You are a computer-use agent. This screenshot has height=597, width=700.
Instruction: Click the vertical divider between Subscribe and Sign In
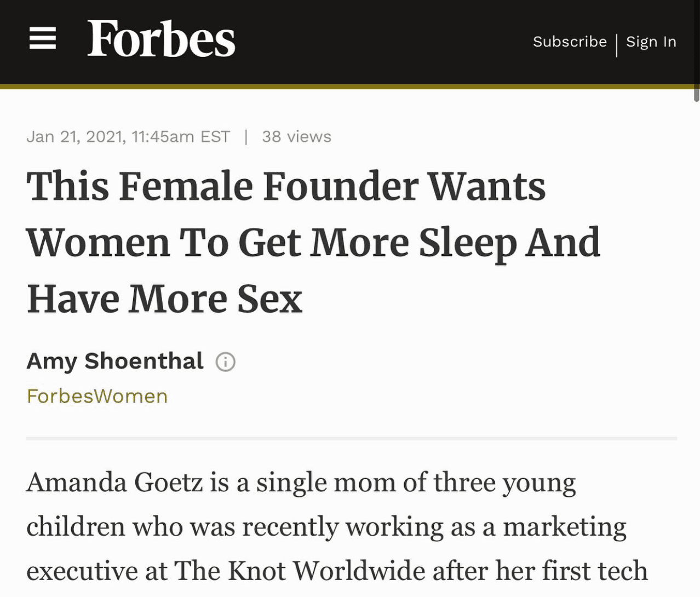(x=617, y=45)
